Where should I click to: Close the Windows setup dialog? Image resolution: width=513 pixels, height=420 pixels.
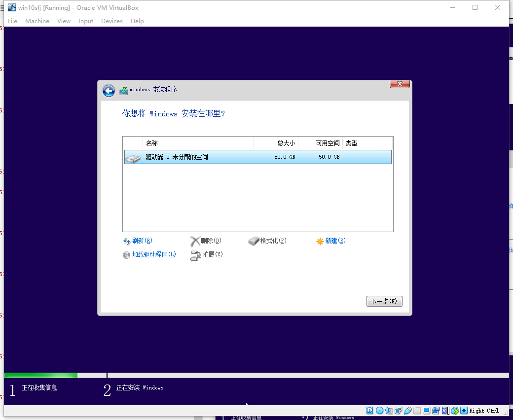tap(400, 84)
